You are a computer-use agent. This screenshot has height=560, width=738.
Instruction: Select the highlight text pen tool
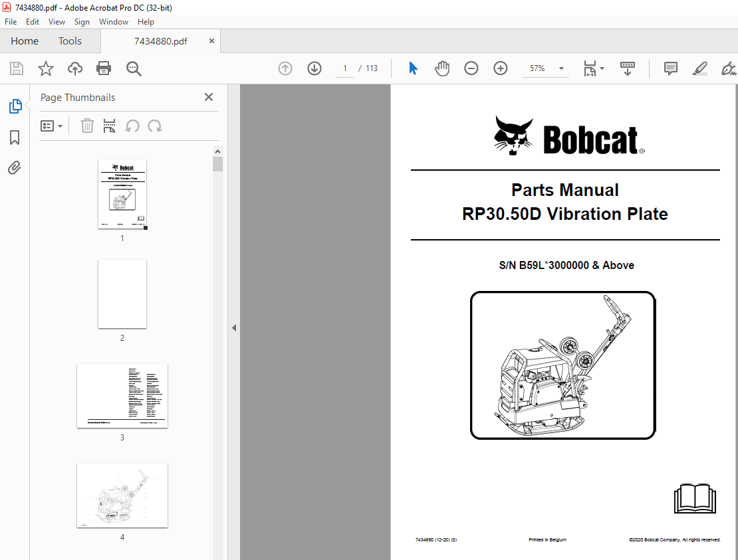pyautogui.click(x=700, y=68)
